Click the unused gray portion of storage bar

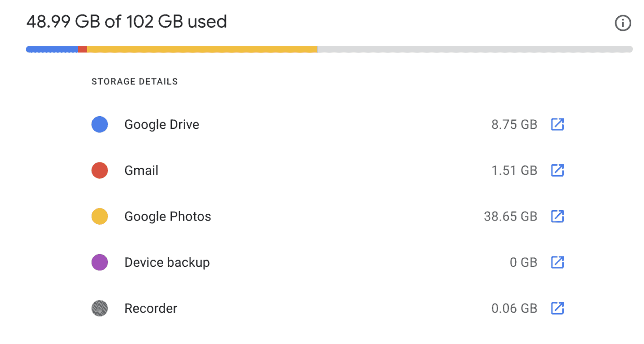[x=474, y=49]
